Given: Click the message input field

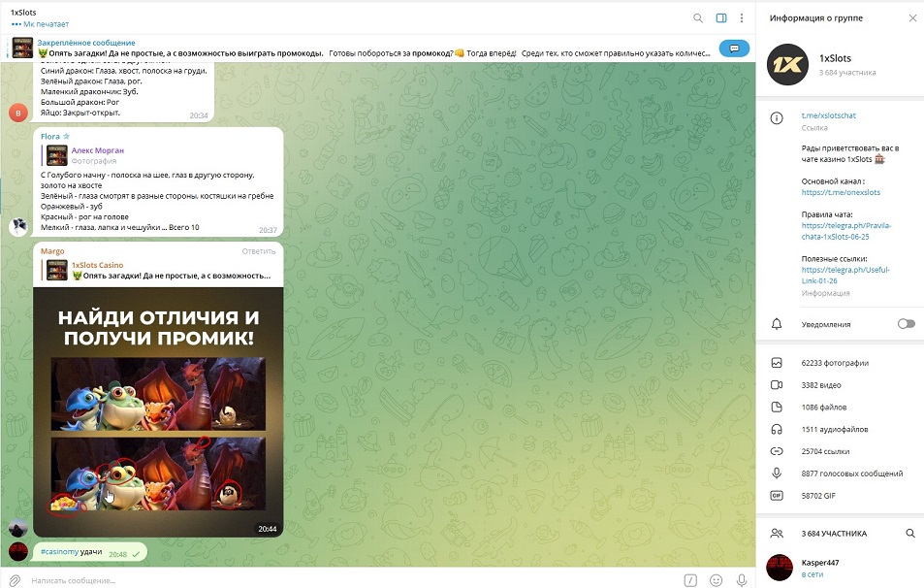Looking at the screenshot, I should tap(354, 580).
